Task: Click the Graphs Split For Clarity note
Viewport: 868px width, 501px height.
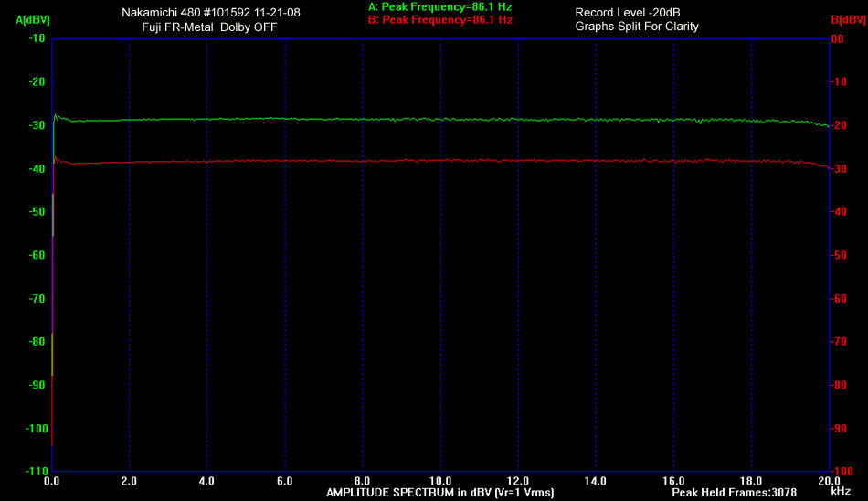Action: [x=637, y=27]
